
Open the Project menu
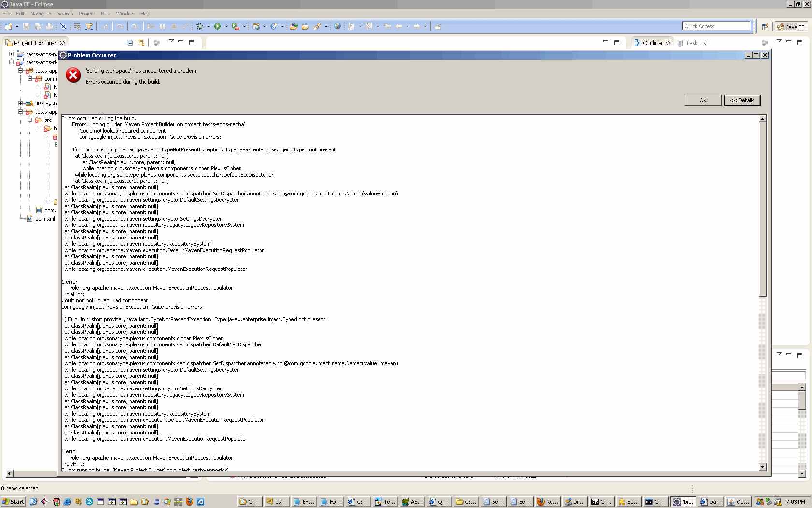click(x=87, y=14)
